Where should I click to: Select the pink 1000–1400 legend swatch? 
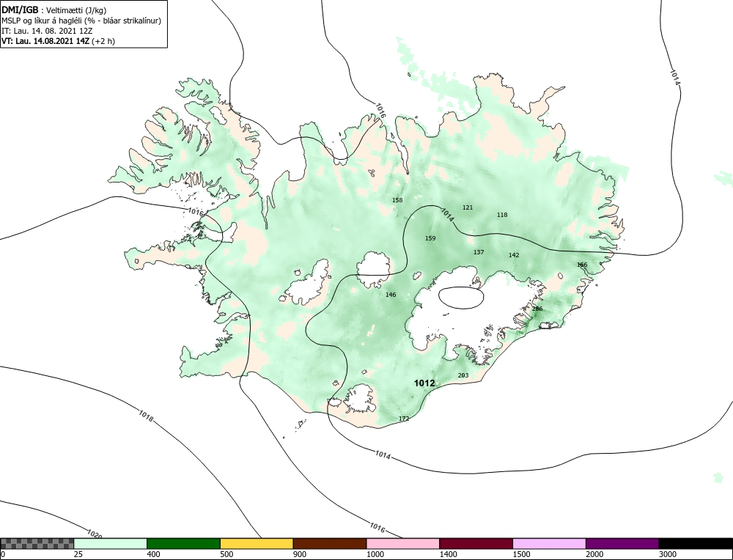pyautogui.click(x=403, y=543)
